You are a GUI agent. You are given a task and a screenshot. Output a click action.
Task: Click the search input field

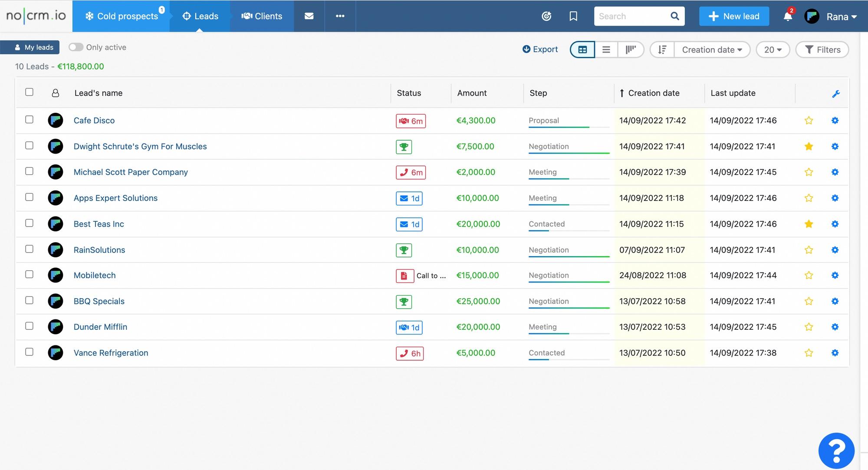638,16
